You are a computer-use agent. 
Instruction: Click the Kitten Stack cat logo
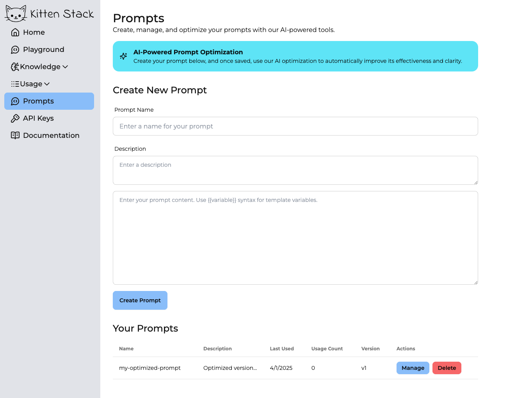click(x=16, y=14)
